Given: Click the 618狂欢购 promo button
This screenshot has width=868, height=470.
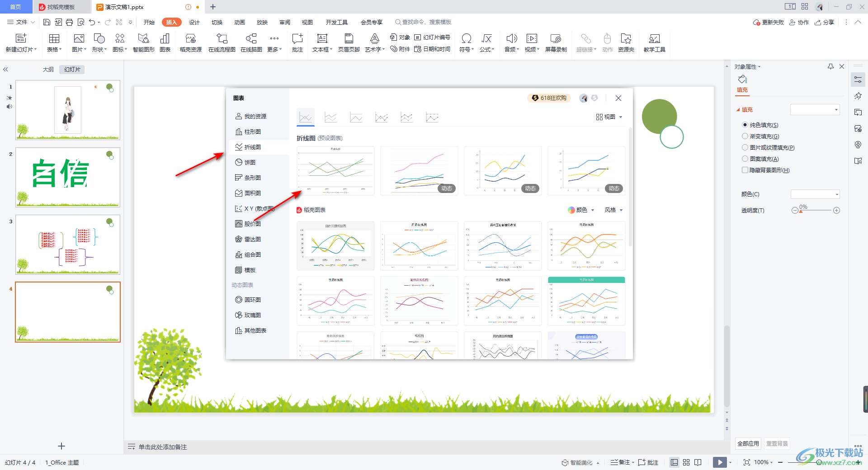Looking at the screenshot, I should click(x=549, y=98).
